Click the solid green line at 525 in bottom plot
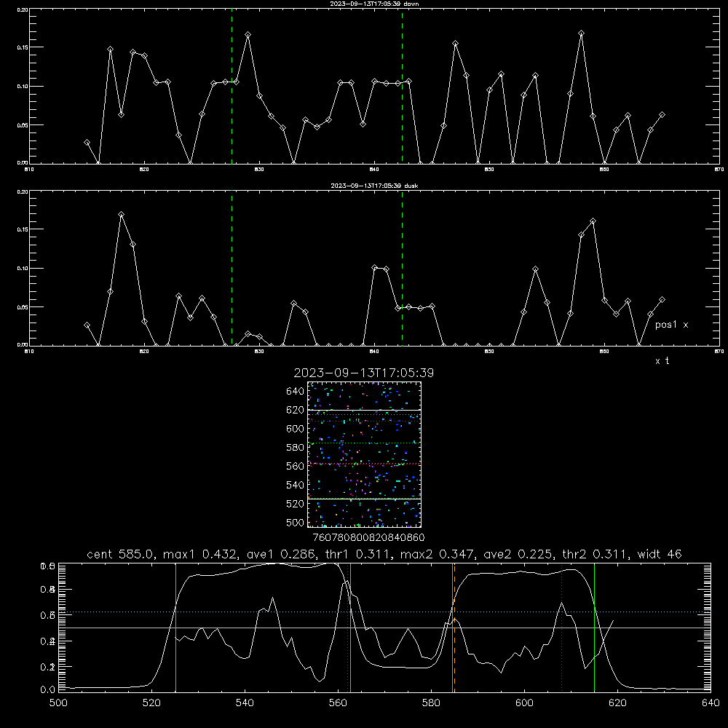The image size is (728, 728). tap(175, 628)
